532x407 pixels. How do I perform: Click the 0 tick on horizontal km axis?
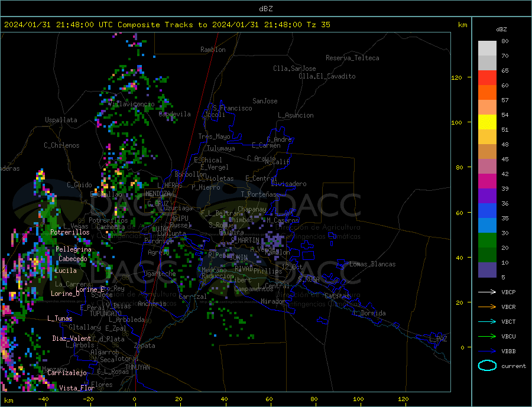pyautogui.click(x=134, y=399)
